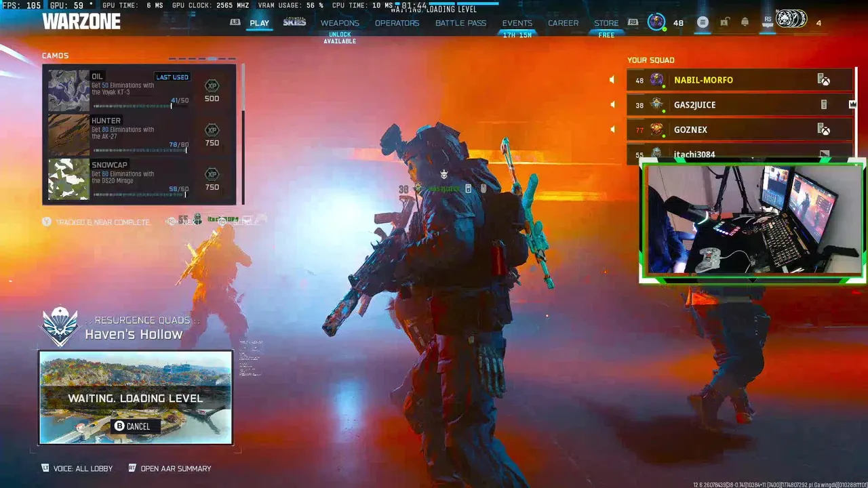Open notifications bell icon
The width and height of the screenshot is (868, 488).
pos(745,22)
